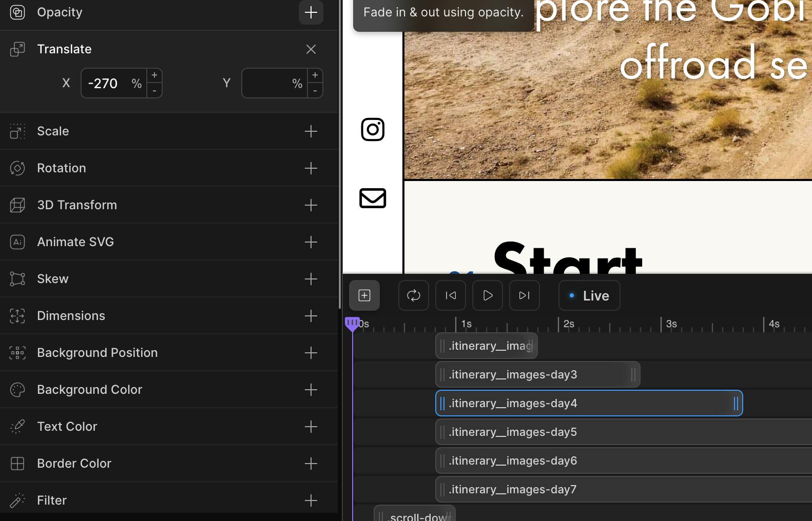Add a Rotation property

[311, 168]
